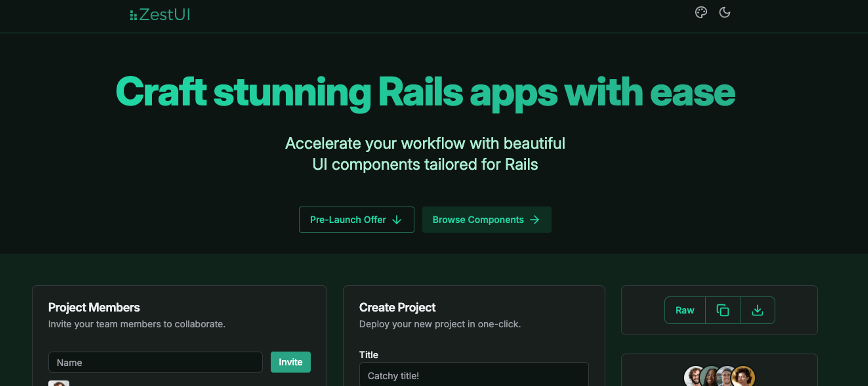
Task: Toggle color theme palette switcher
Action: point(701,12)
